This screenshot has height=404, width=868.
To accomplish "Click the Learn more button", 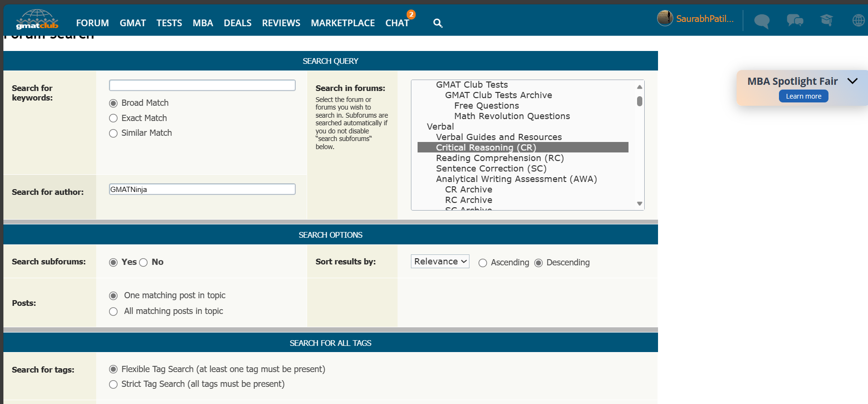I will (803, 96).
